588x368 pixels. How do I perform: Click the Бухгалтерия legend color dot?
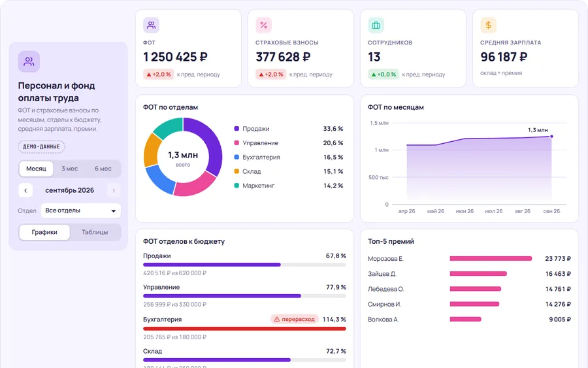[x=237, y=157]
